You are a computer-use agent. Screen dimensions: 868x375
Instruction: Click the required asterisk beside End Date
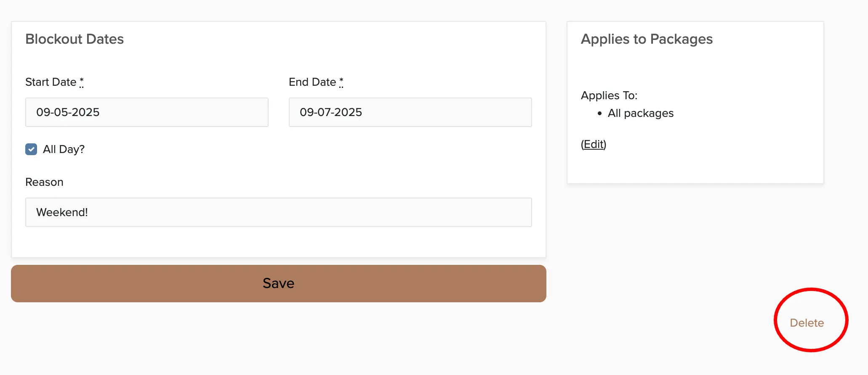coord(341,82)
